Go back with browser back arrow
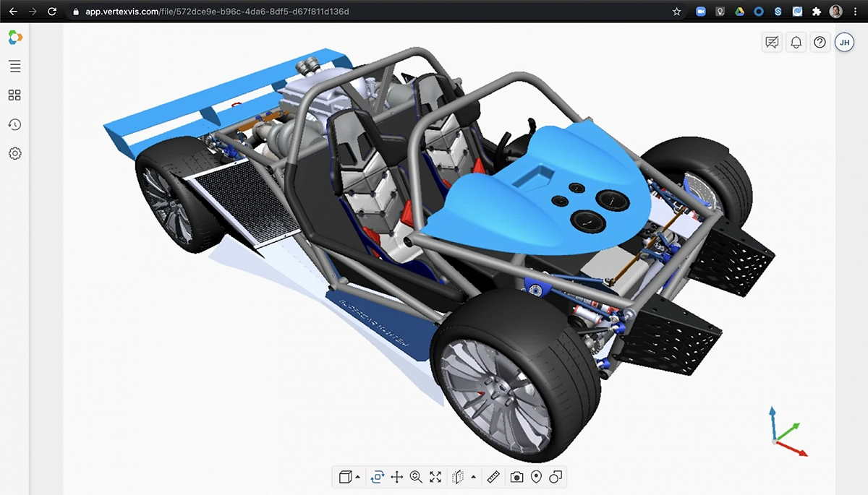Screen dimensions: 868x495 click(x=13, y=12)
